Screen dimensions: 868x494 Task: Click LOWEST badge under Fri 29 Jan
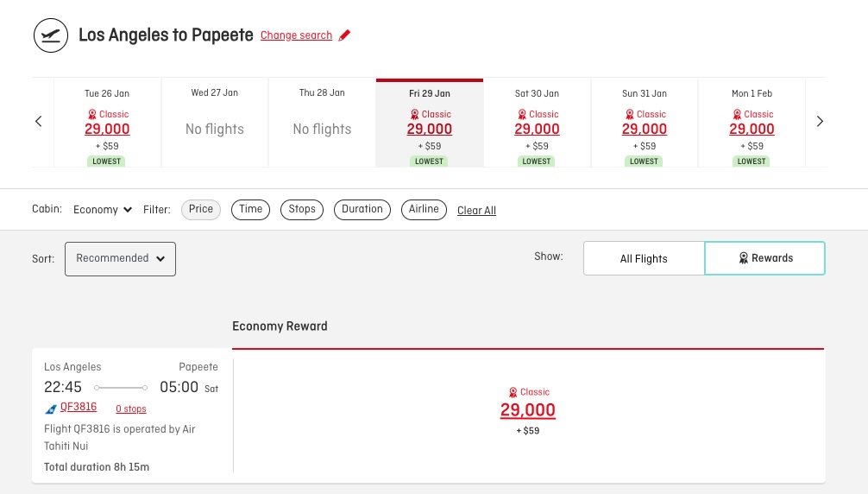point(429,161)
